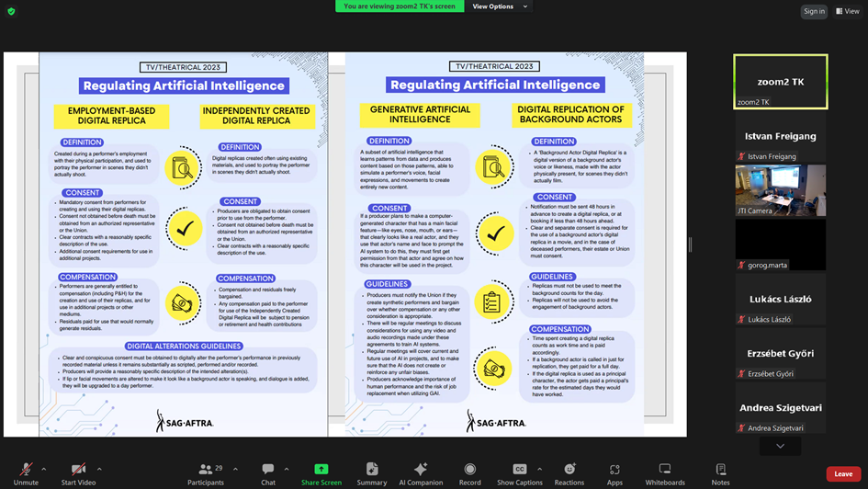Click the SAG-AFTRA logo on left slide
The height and width of the screenshot is (489, 868).
[x=185, y=421]
